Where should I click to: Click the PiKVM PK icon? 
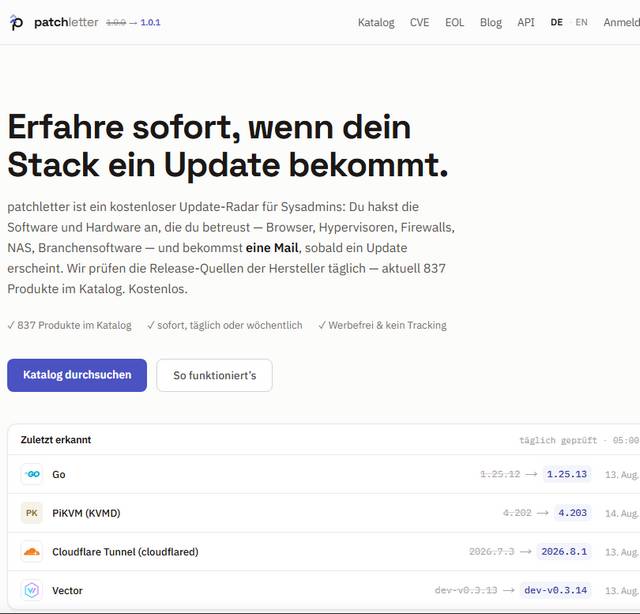(x=32, y=513)
